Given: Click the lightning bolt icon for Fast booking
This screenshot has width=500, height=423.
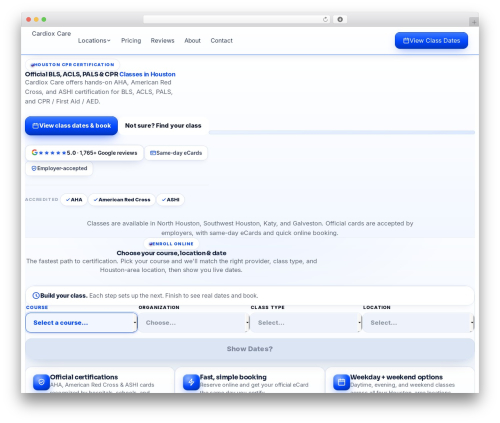Looking at the screenshot, I should point(191,382).
